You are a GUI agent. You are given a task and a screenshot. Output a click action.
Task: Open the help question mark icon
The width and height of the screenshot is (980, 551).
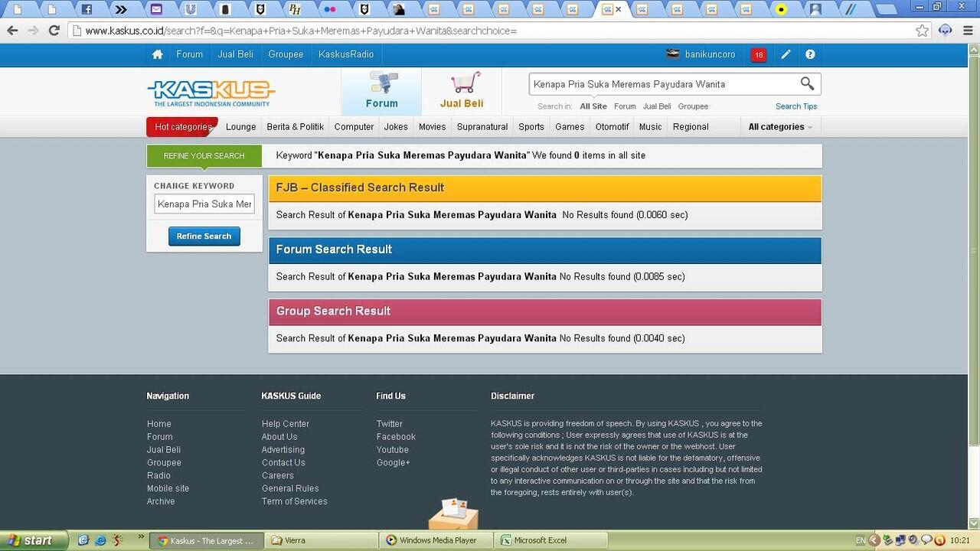coord(810,54)
